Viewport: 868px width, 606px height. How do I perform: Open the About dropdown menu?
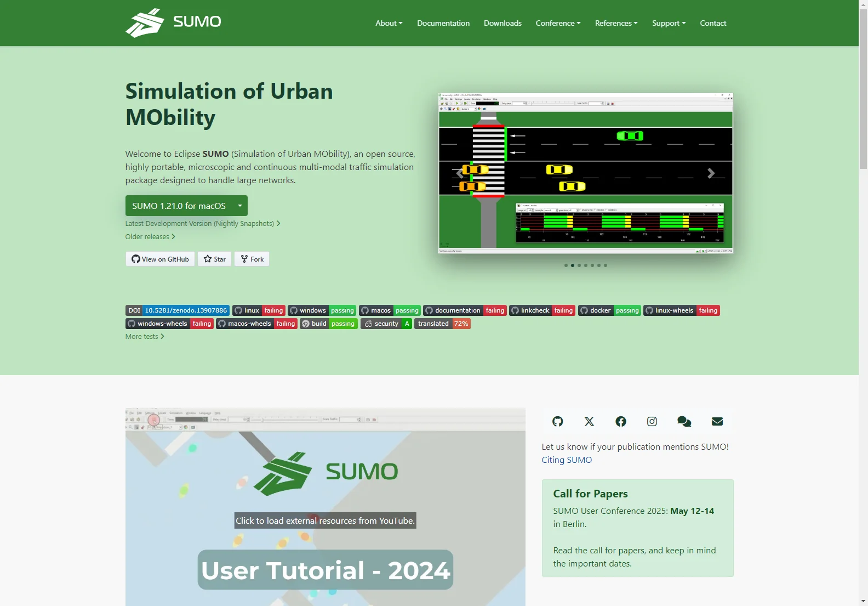coord(389,23)
